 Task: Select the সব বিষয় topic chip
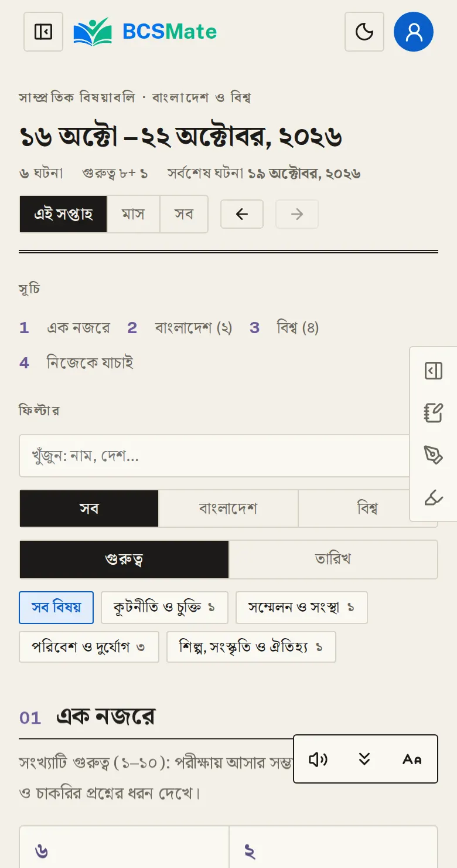click(x=56, y=608)
